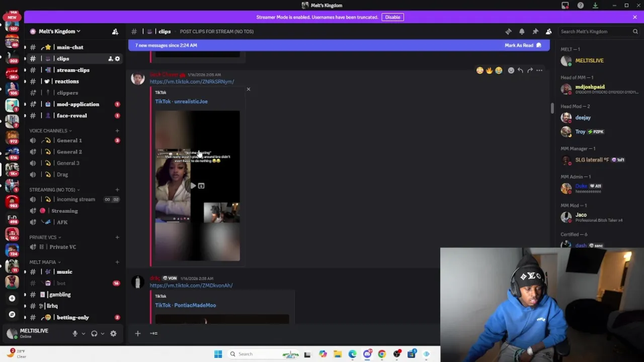This screenshot has height=362, width=644.
Task: Open the inbox icon in title bar
Action: tap(565, 6)
